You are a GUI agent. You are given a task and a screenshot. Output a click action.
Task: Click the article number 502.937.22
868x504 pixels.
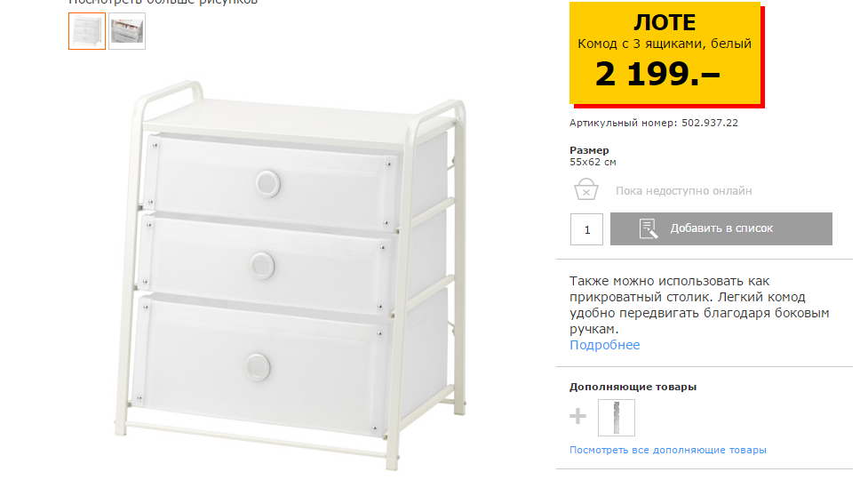point(710,123)
